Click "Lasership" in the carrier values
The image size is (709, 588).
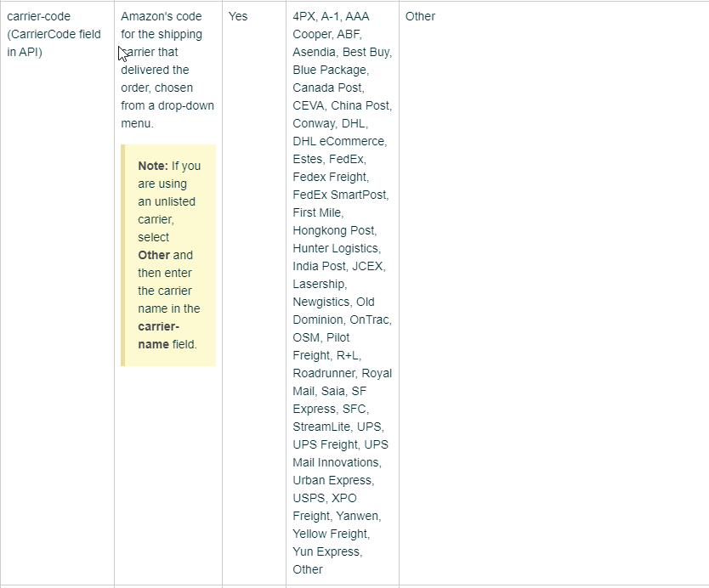(x=319, y=284)
